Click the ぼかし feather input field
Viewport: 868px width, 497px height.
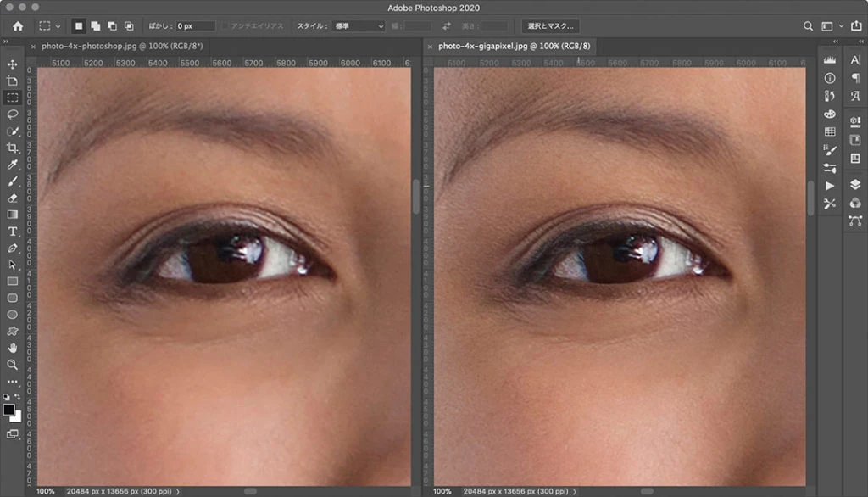[195, 26]
